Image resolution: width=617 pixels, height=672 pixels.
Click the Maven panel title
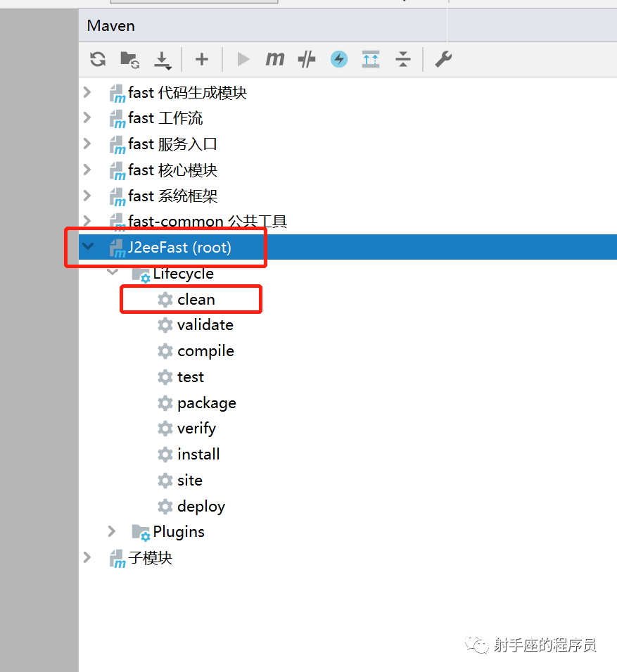(x=111, y=26)
